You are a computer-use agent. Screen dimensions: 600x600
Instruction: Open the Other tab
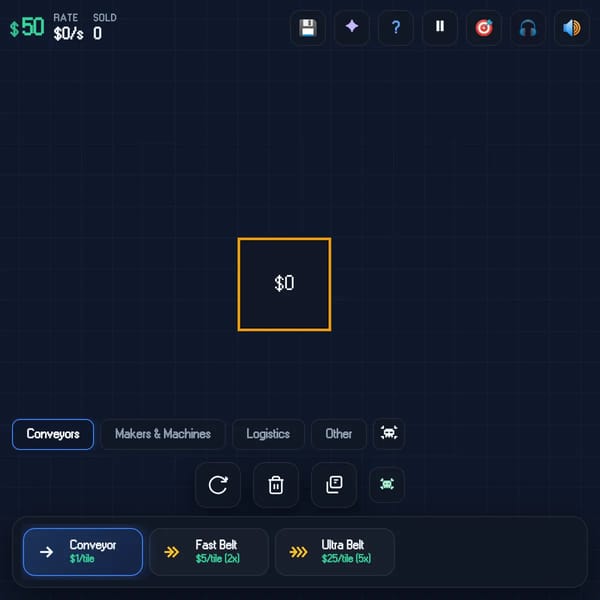pos(339,434)
